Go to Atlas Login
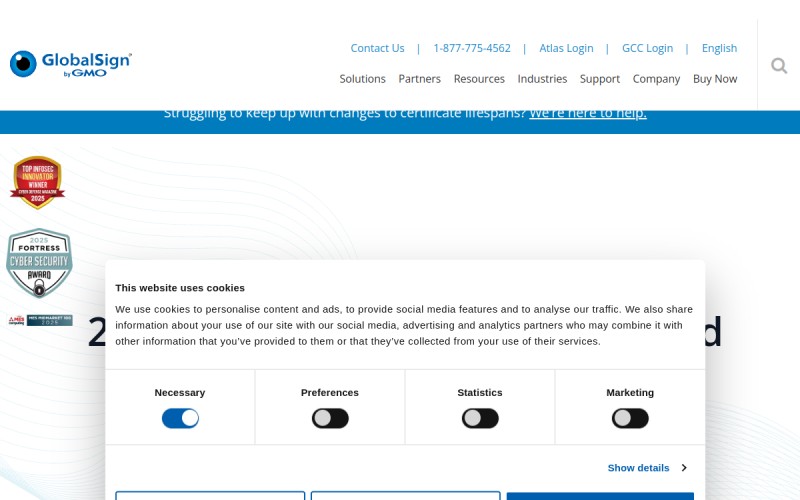 tap(566, 48)
